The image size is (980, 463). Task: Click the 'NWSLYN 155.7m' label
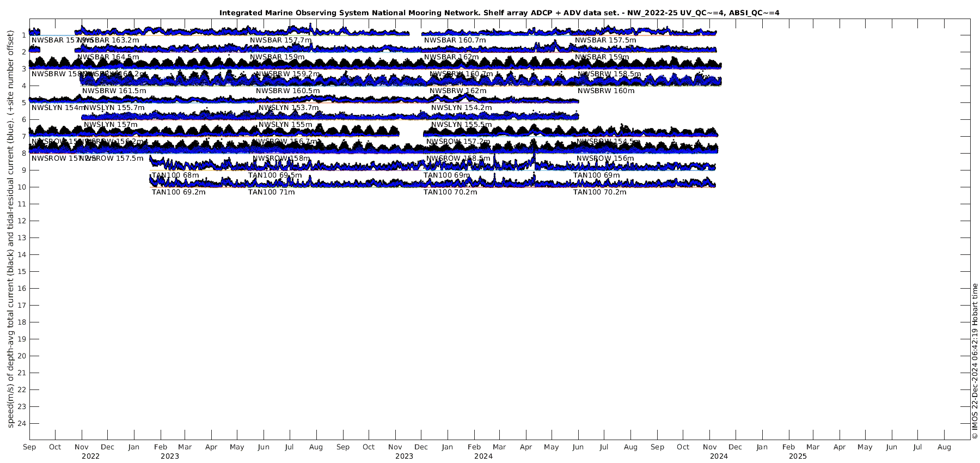point(114,108)
